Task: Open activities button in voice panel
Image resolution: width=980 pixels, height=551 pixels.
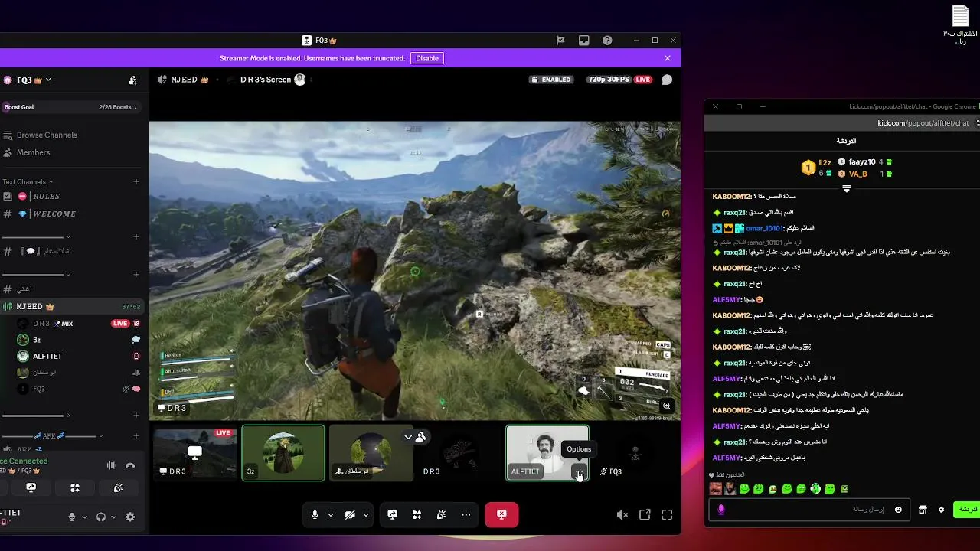Action: point(75,487)
